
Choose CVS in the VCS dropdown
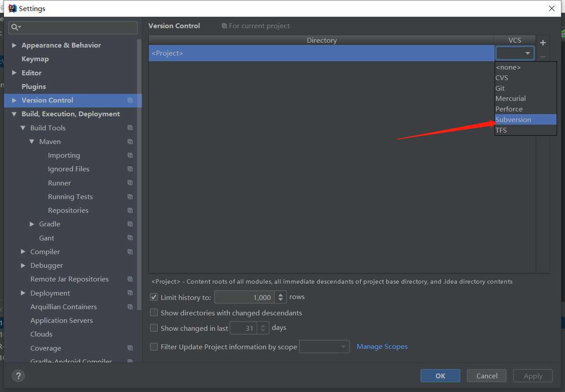(x=526, y=78)
